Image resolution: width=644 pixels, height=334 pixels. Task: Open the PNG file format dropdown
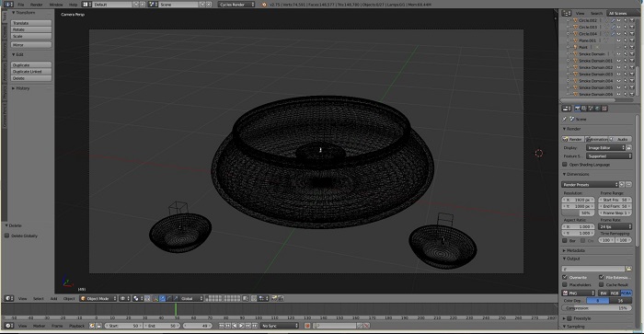tap(579, 293)
